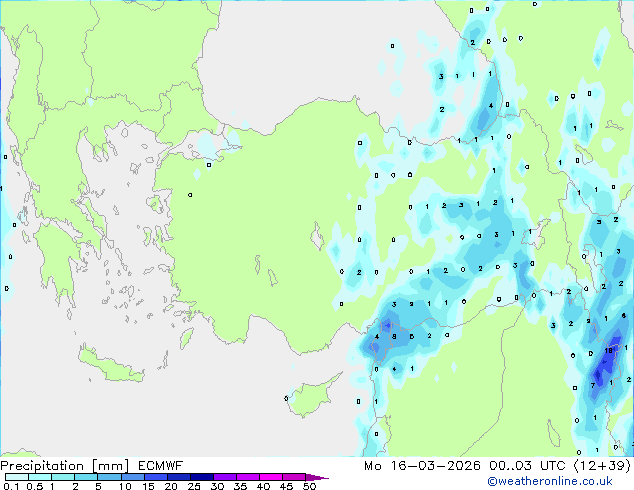Pick the 40–45 mm magenta legend box

271,477
